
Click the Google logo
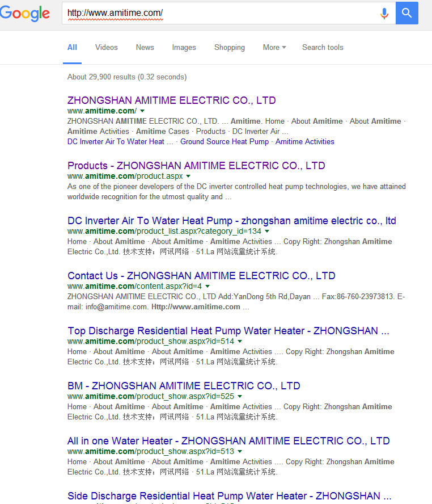tap(25, 14)
